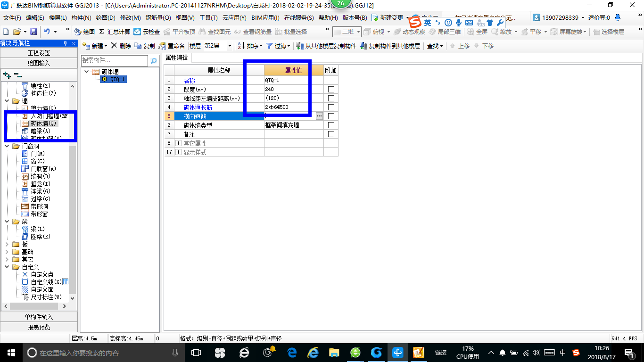Collapse the 门窗洞 folder in tree
Viewport: 644px width, 362px height.
[x=7, y=146]
